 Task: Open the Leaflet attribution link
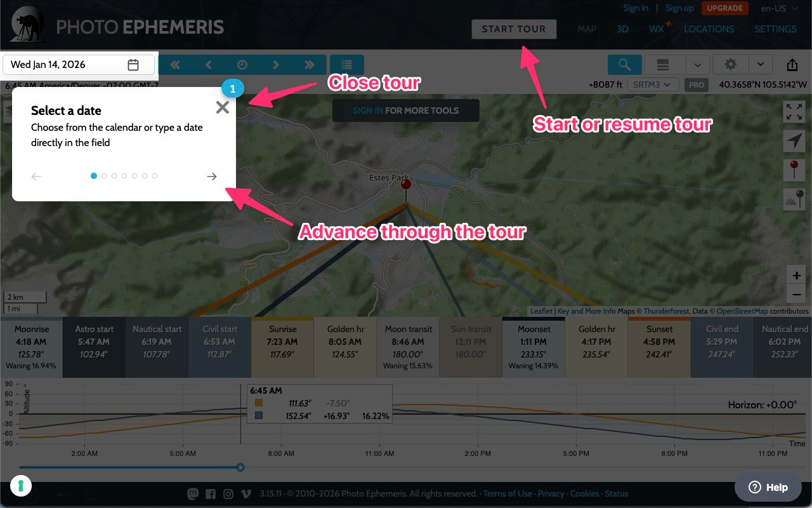541,311
